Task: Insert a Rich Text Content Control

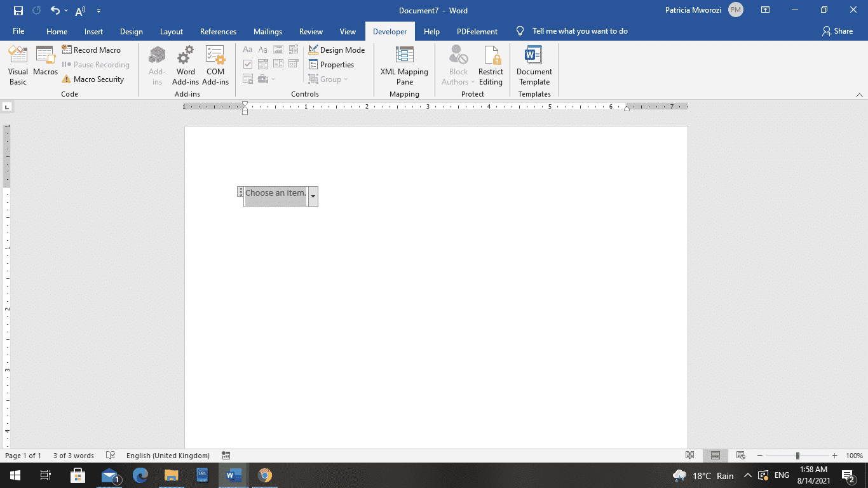Action: pyautogui.click(x=248, y=49)
